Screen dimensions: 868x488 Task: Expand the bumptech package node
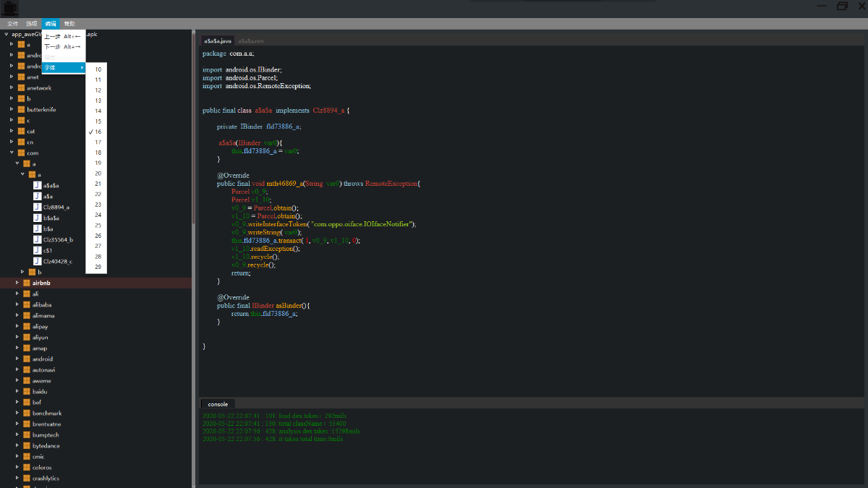[17, 435]
